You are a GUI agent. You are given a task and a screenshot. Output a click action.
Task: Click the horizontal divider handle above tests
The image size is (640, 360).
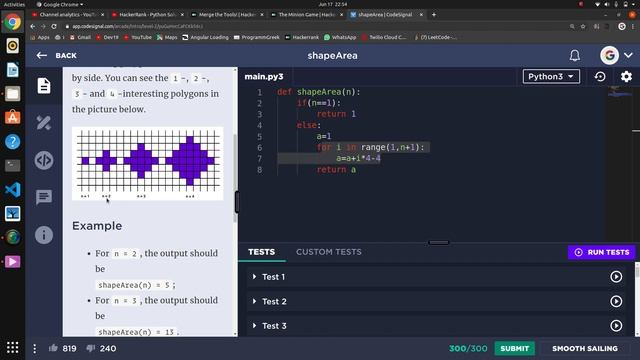(x=439, y=242)
